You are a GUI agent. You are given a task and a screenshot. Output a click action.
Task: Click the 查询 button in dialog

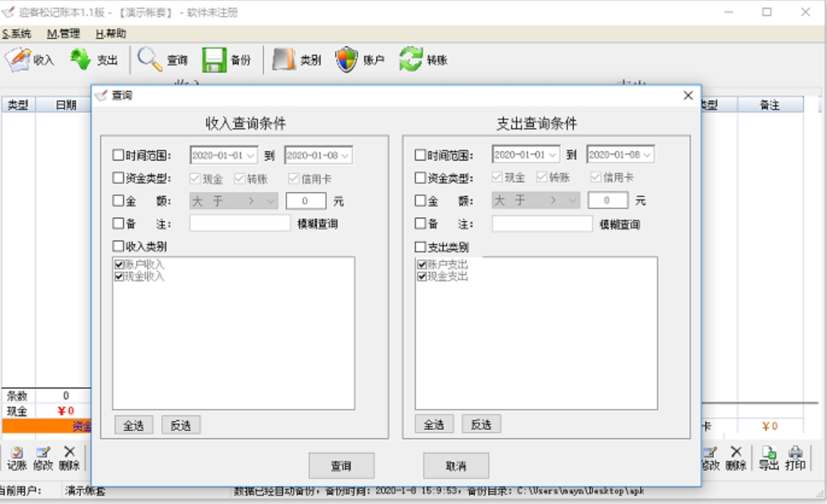click(x=342, y=465)
